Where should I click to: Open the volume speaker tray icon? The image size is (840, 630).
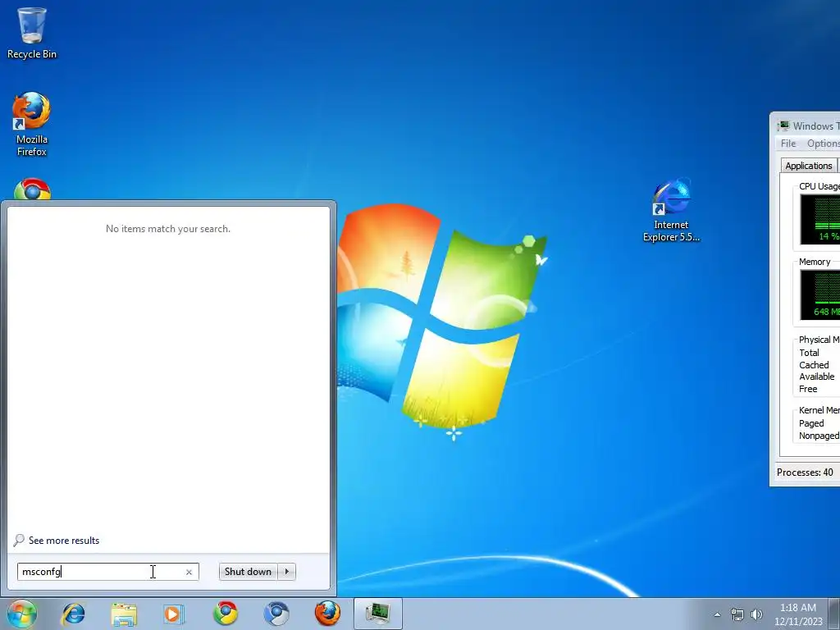click(x=756, y=614)
